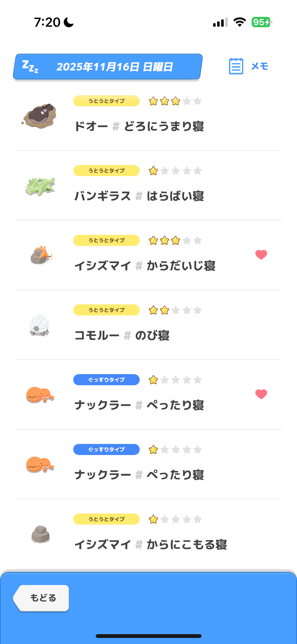Open the ドオー どろにうまり寝 entry name
The width and height of the screenshot is (297, 644).
tap(139, 126)
